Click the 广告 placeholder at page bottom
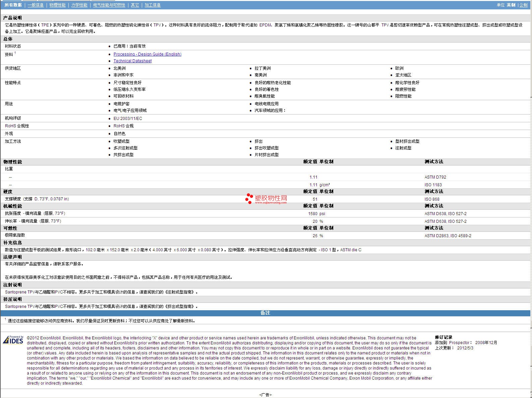The width and height of the screenshot is (532, 398). [265, 395]
